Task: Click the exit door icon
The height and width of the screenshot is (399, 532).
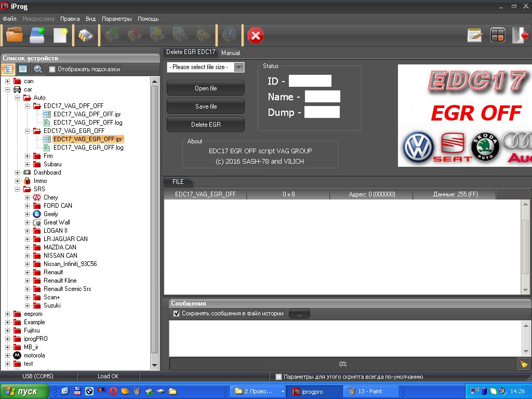Action: click(x=520, y=35)
